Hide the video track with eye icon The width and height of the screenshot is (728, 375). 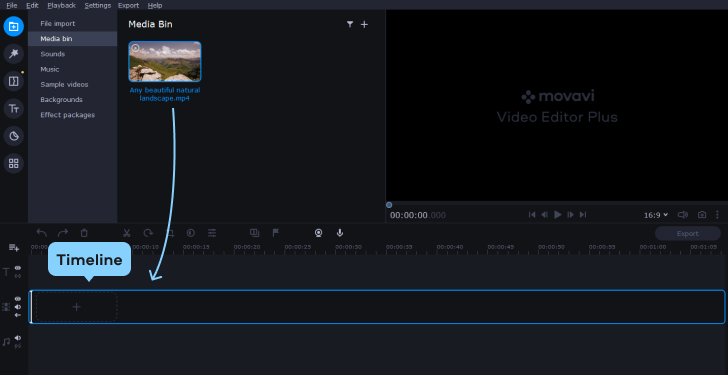[x=18, y=299]
